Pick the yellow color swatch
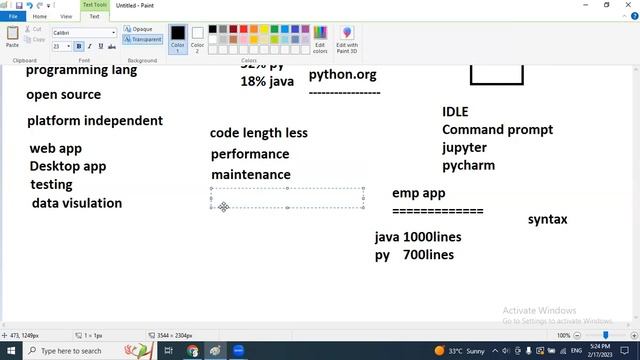The width and height of the screenshot is (640, 360). point(264,29)
